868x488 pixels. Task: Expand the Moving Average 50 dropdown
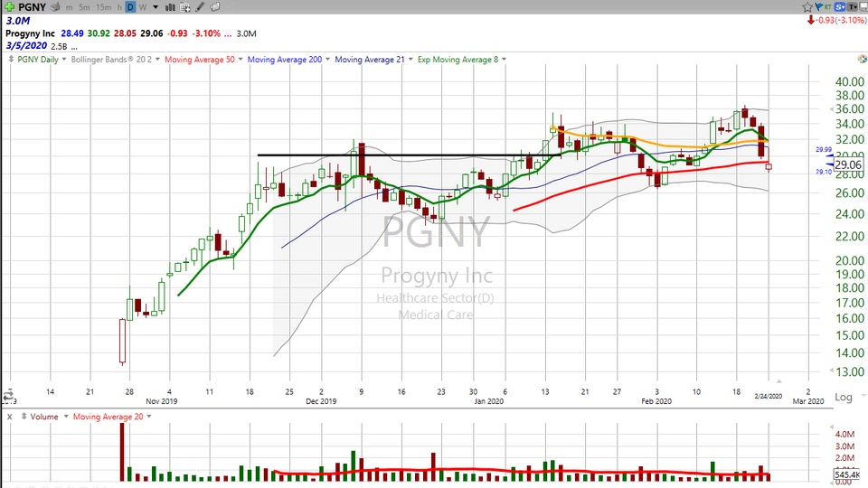point(241,60)
